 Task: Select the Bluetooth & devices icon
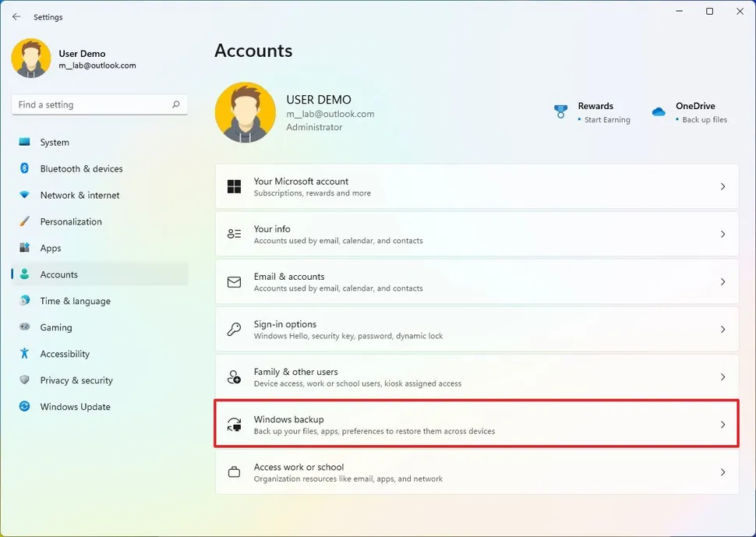[25, 168]
